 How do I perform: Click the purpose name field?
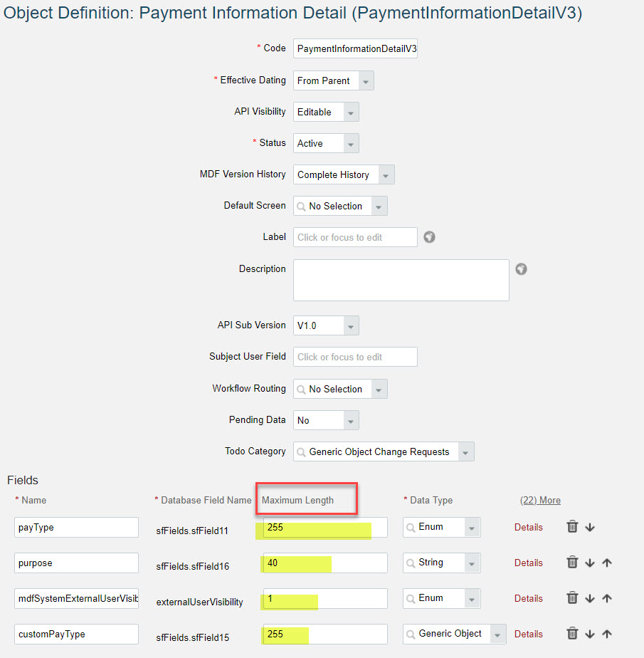(x=76, y=563)
